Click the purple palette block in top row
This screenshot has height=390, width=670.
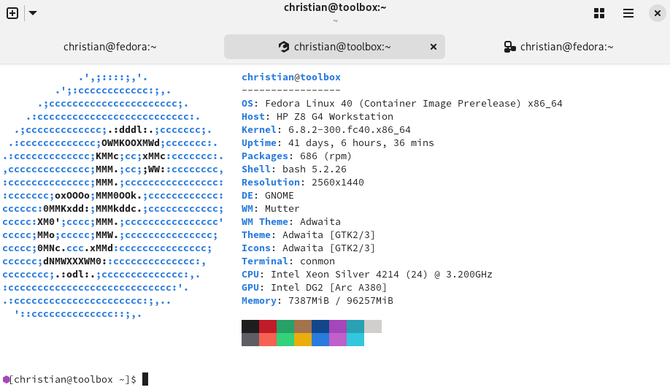click(338, 326)
